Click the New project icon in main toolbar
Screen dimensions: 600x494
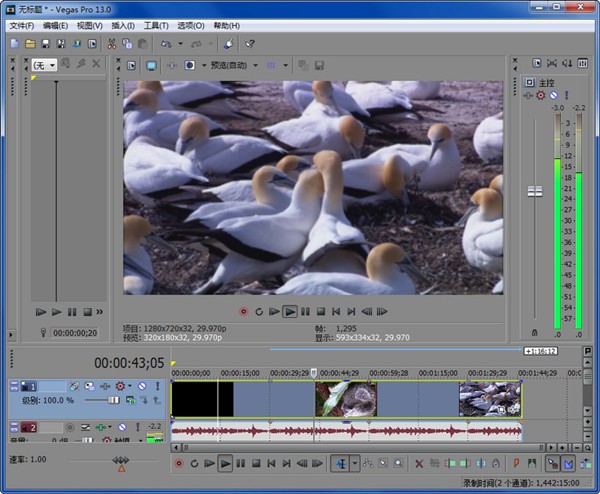pos(14,44)
